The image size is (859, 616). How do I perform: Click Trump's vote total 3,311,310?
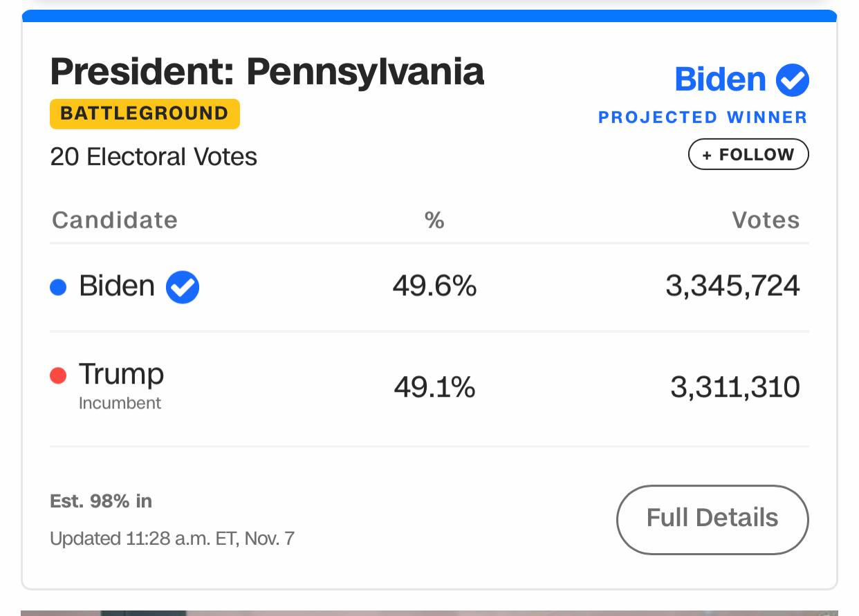(735, 387)
